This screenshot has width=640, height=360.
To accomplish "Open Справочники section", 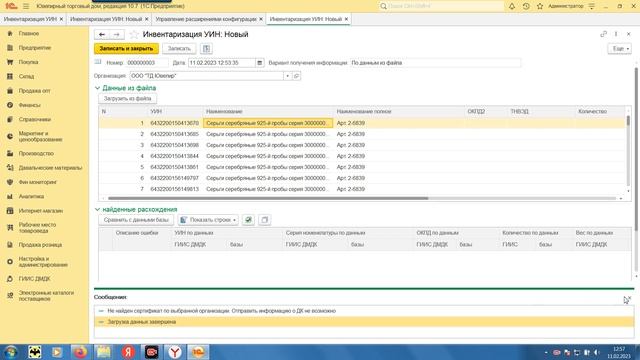I will 35,119.
